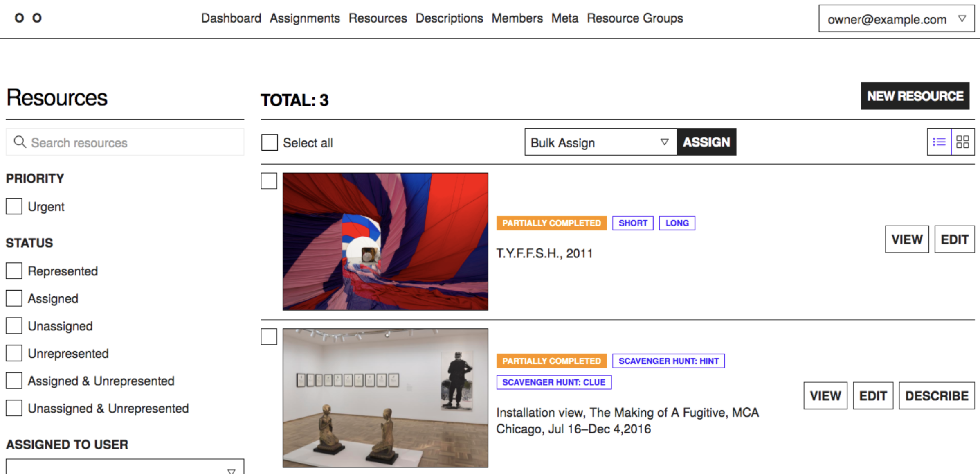Click the logo icon in the header

click(28, 18)
